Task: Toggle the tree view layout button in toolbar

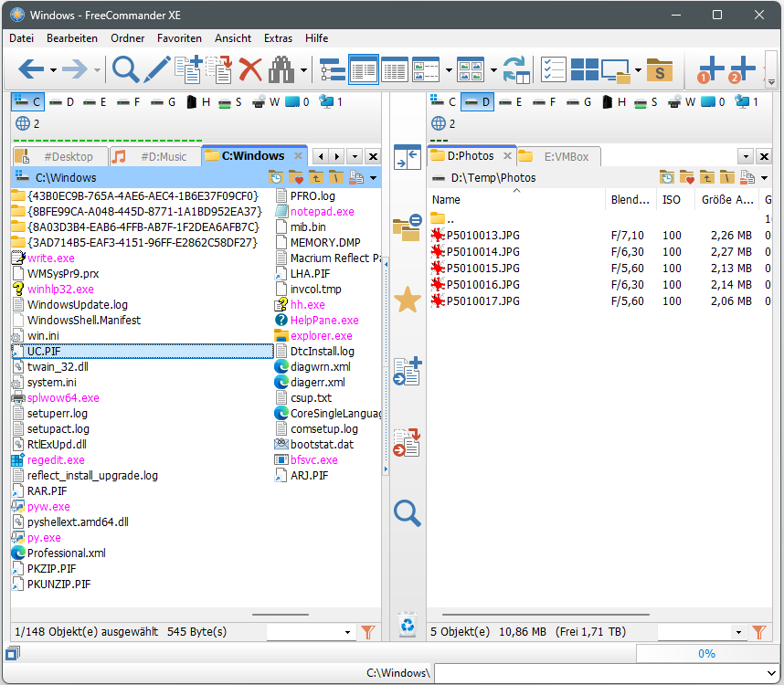Action: [332, 69]
